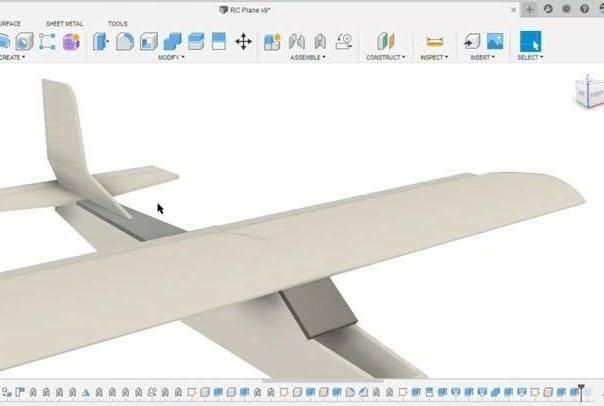Click the New Component icon
The height and width of the screenshot is (406, 604).
pyautogui.click(x=273, y=41)
